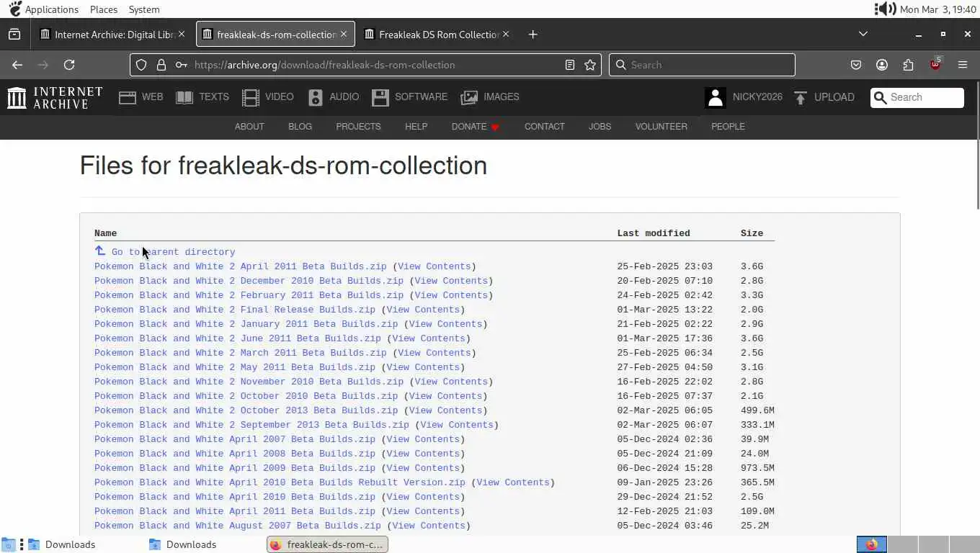980x553 pixels.
Task: Download April 2010 Beta Builds Rebuilt Version zip
Action: 280,482
